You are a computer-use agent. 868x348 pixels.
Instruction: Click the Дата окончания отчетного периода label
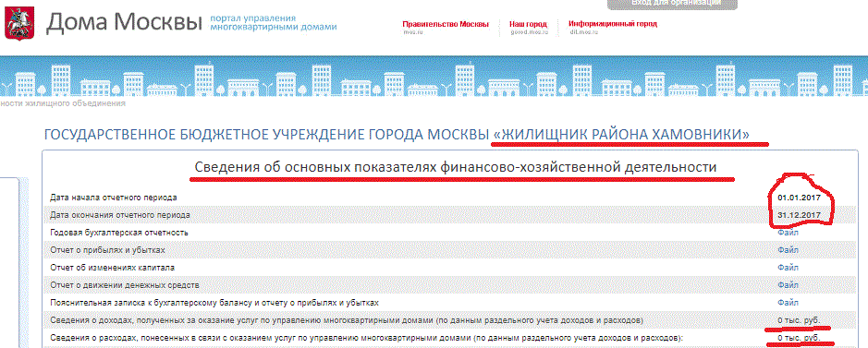point(119,215)
